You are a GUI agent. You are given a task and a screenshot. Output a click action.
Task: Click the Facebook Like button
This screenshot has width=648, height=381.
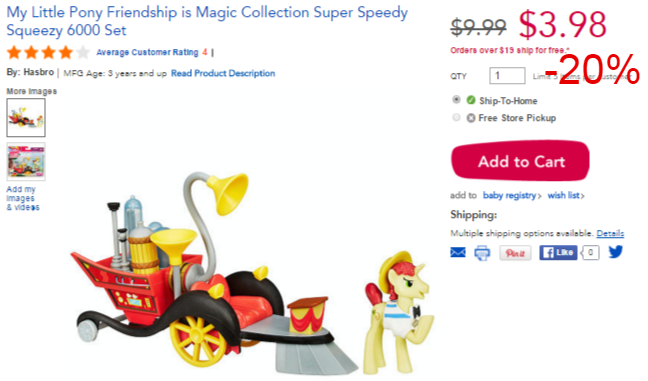click(x=558, y=252)
